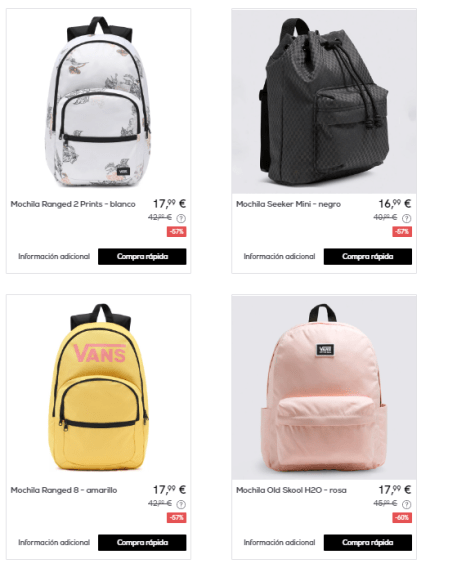Click Compra rápida for Ranged 8 amarillo
The image size is (475, 577).
142,542
